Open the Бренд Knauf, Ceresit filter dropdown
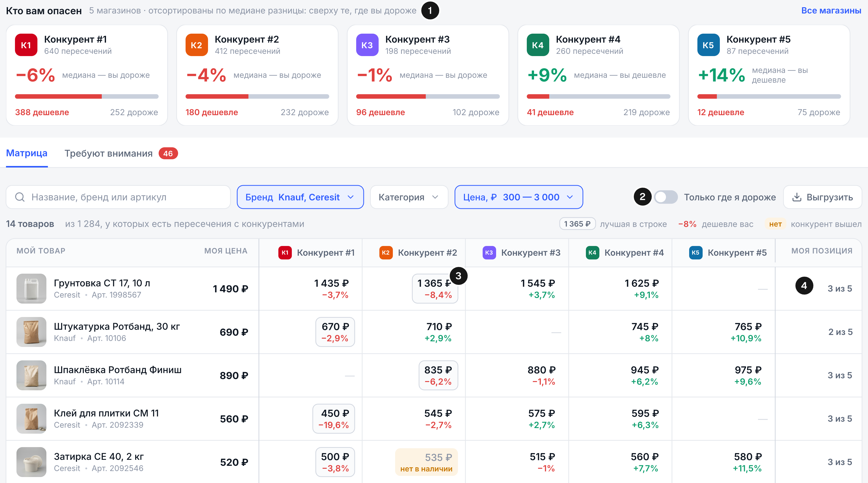Screen dimensions: 868x483 (x=300, y=197)
